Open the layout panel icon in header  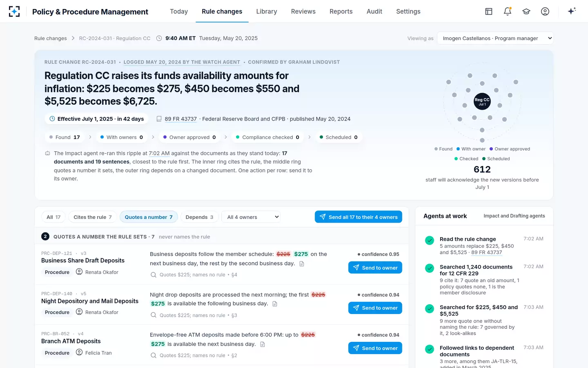[489, 11]
